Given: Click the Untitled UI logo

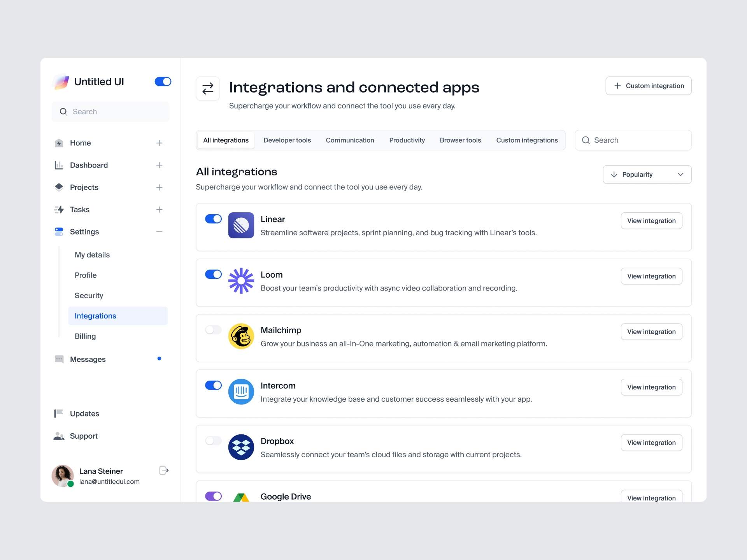Looking at the screenshot, I should click(x=61, y=82).
